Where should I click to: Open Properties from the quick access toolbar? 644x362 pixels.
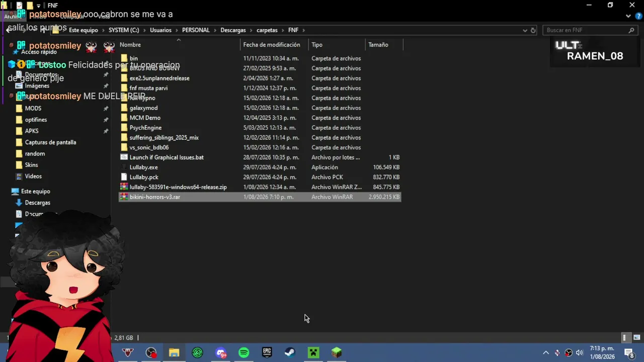[x=20, y=6]
